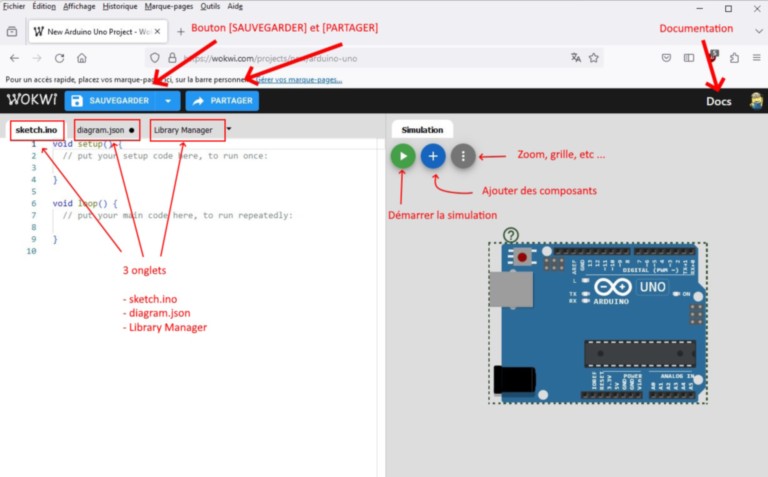The height and width of the screenshot is (477, 768).
Task: Click the Gérer vos marque-pages link
Action: tap(299, 79)
